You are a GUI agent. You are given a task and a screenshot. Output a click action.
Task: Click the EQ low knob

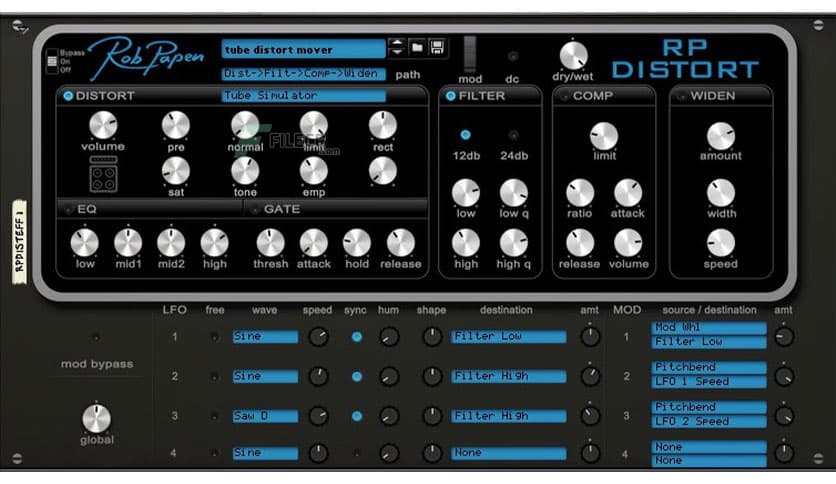pyautogui.click(x=85, y=243)
